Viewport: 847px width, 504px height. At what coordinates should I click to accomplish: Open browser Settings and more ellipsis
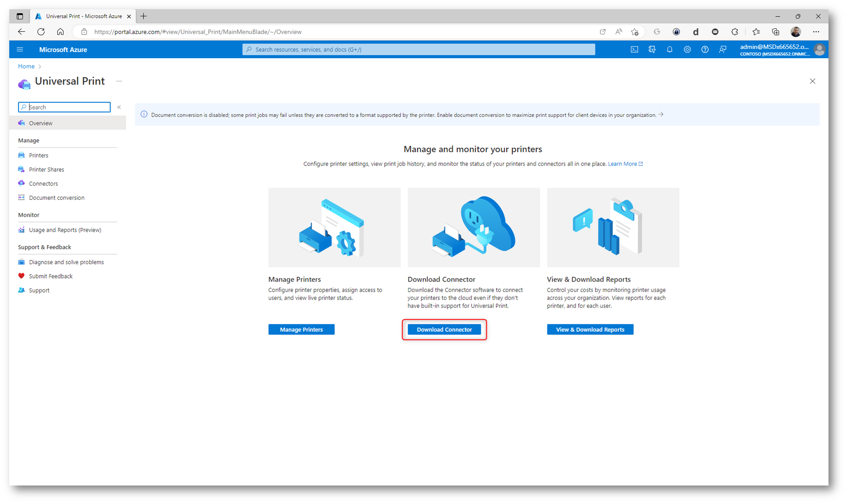point(816,32)
